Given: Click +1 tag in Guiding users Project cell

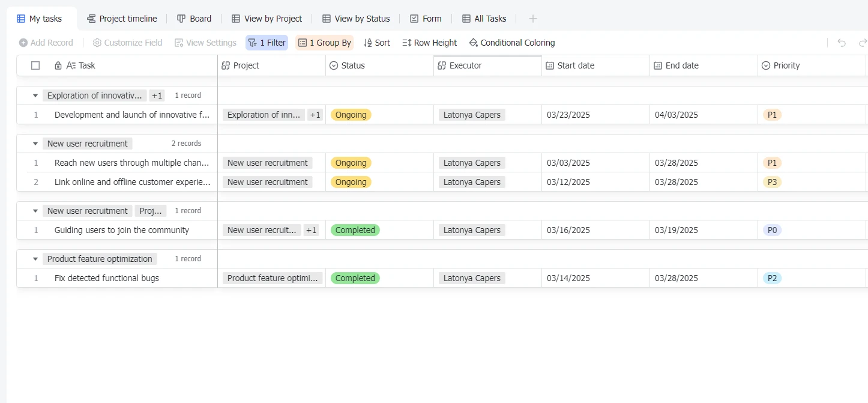Looking at the screenshot, I should pos(312,230).
